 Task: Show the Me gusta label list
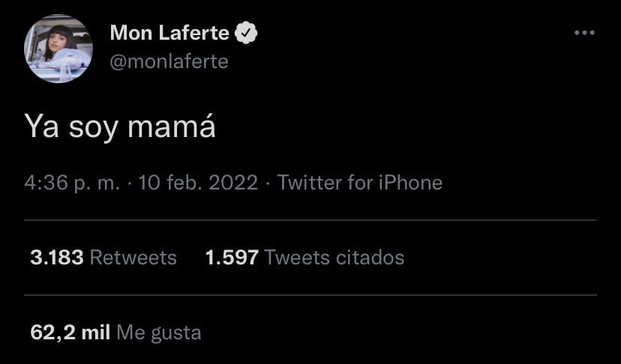160,332
